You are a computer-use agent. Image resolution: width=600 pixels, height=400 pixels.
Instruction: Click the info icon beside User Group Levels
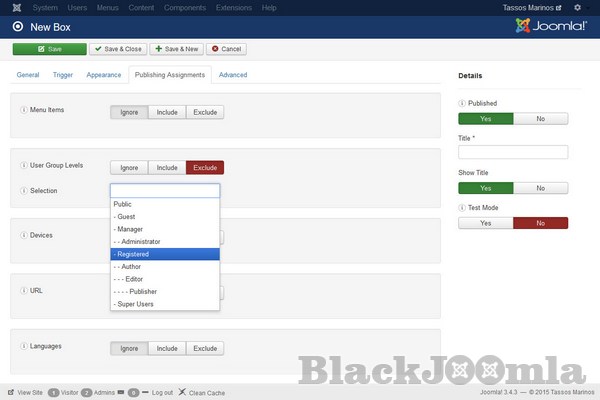pos(23,165)
